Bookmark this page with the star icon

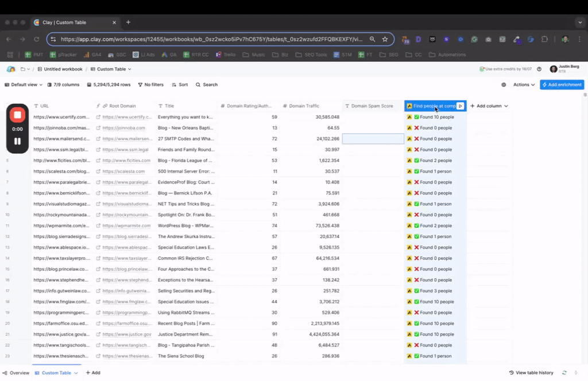click(385, 39)
